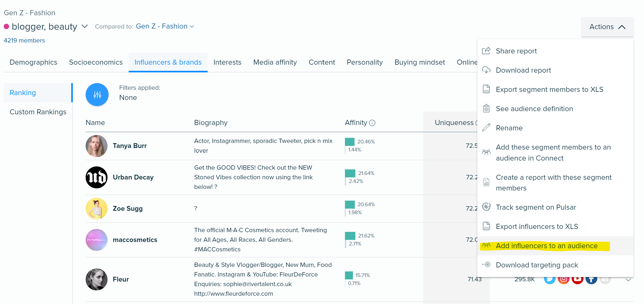Viewport: 644px width, 304px height.
Task: Open the Tanya Burr name link
Action: 130,146
